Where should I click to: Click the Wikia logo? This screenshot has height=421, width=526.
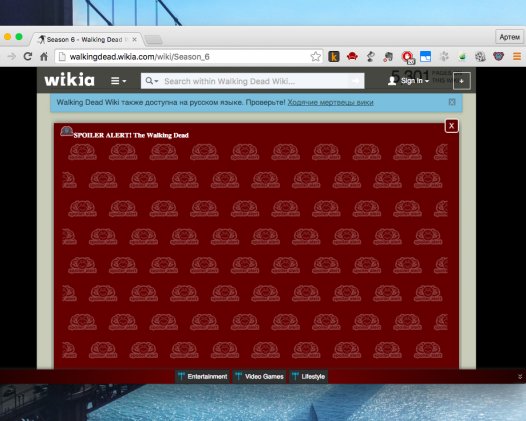click(x=69, y=80)
